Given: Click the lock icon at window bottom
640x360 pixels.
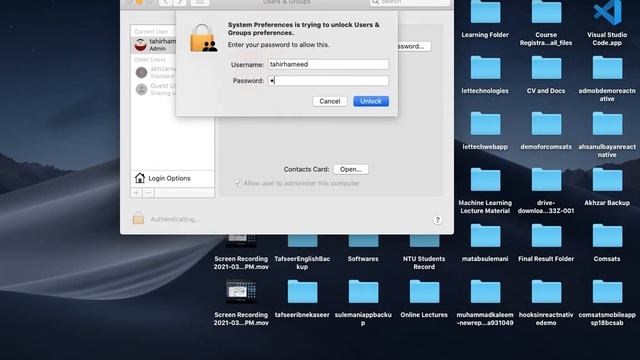Looking at the screenshot, I should click(138, 218).
